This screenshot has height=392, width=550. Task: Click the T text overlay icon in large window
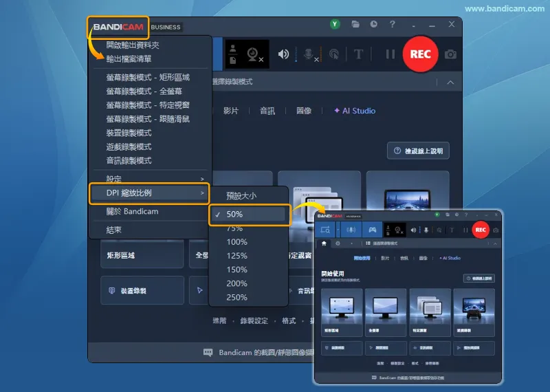coord(358,54)
